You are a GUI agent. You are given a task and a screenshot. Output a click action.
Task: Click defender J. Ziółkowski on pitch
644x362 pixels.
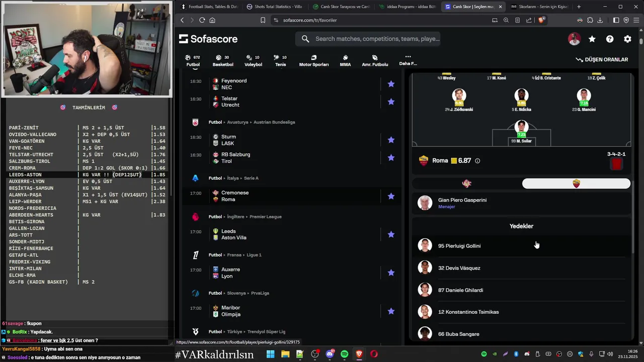pos(459,100)
